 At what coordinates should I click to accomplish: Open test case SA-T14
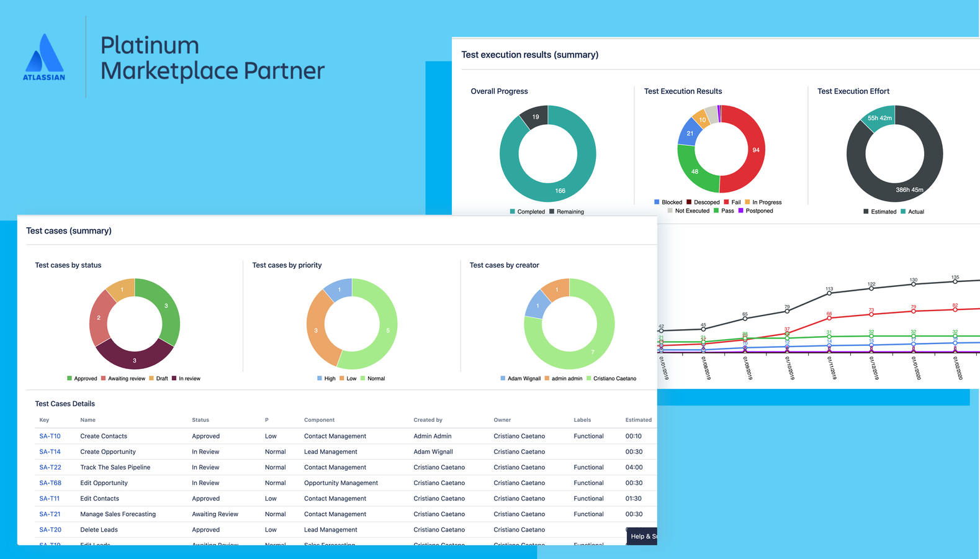[50, 452]
